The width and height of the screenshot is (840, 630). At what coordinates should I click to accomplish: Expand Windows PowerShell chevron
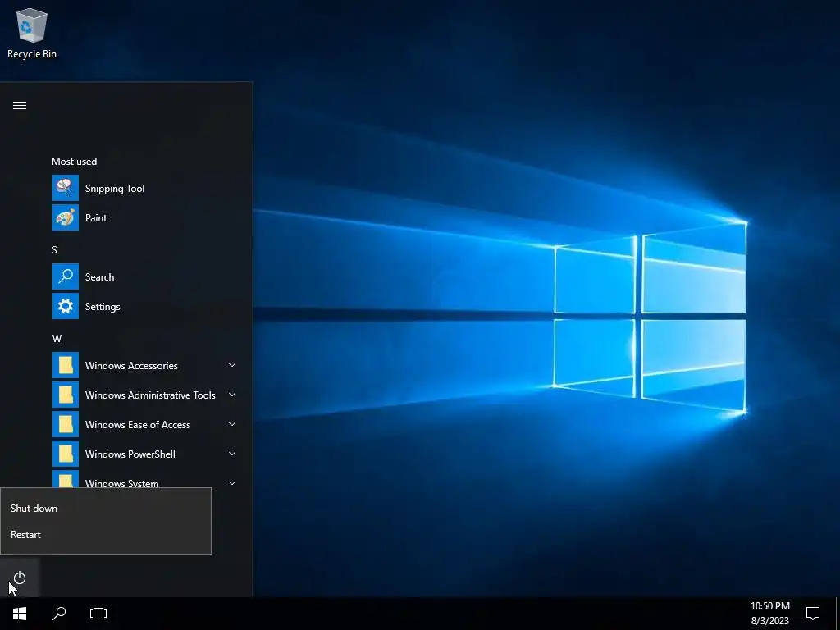coord(232,454)
